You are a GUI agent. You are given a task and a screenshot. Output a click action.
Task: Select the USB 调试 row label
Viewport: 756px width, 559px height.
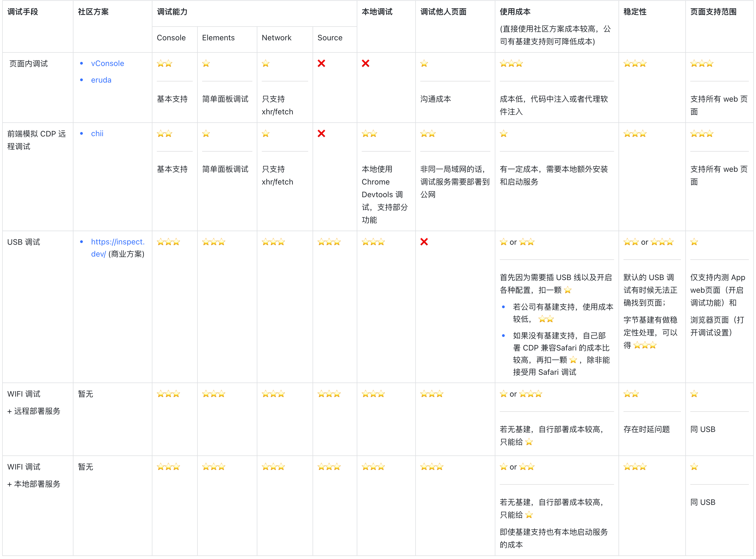click(23, 242)
